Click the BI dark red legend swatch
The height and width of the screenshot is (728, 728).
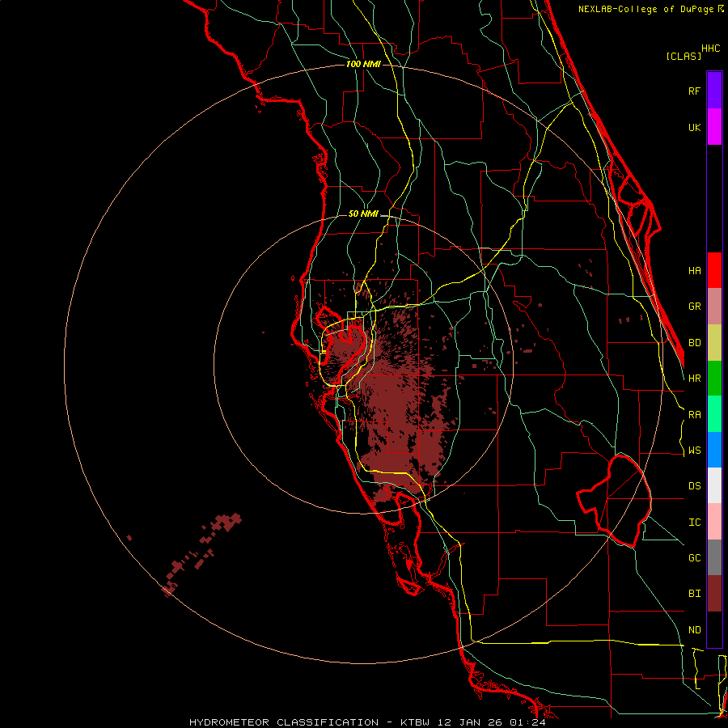click(x=714, y=594)
